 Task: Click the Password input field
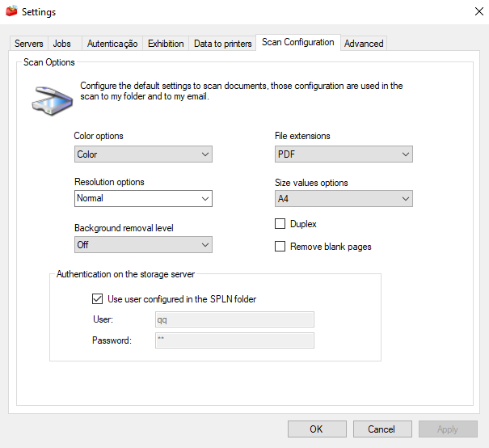pos(234,340)
